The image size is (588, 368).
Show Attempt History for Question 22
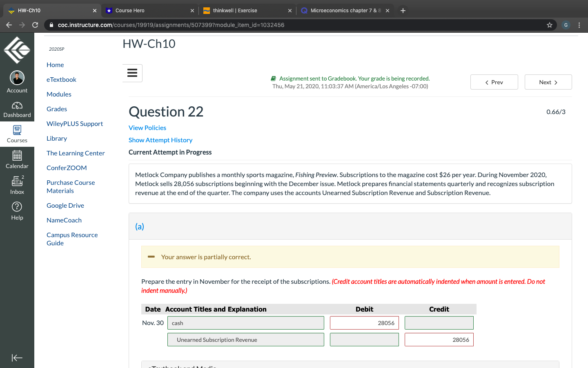[x=160, y=140]
